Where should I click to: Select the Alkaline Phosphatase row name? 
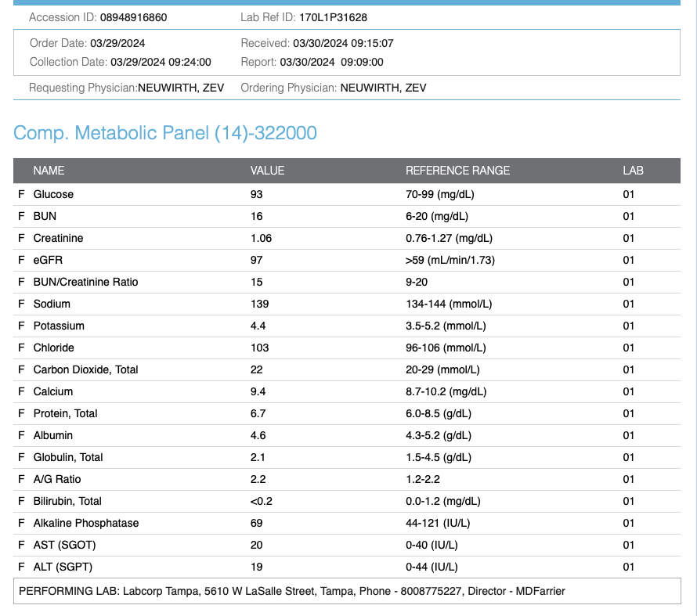click(86, 523)
